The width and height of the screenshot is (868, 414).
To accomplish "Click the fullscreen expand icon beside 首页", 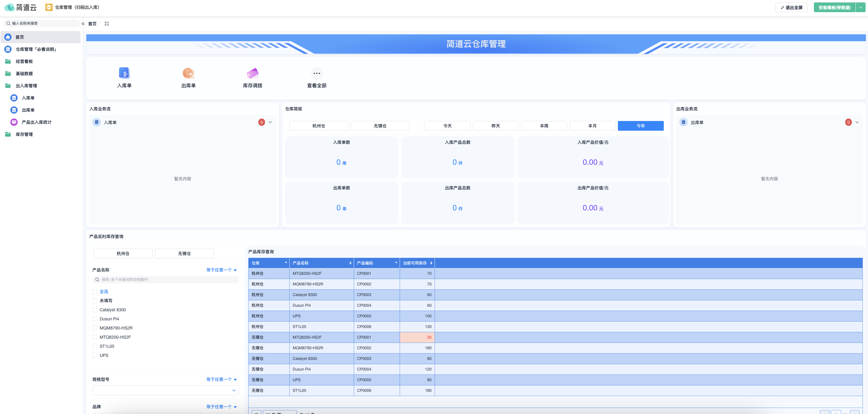I will [x=106, y=24].
